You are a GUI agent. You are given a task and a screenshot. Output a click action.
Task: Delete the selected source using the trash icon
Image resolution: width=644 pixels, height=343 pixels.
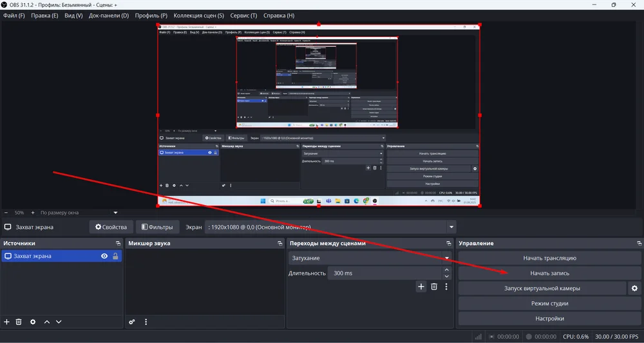[x=19, y=322]
